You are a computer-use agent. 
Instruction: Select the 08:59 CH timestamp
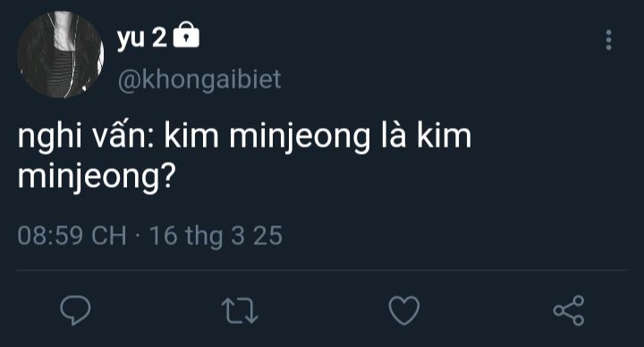coord(72,236)
